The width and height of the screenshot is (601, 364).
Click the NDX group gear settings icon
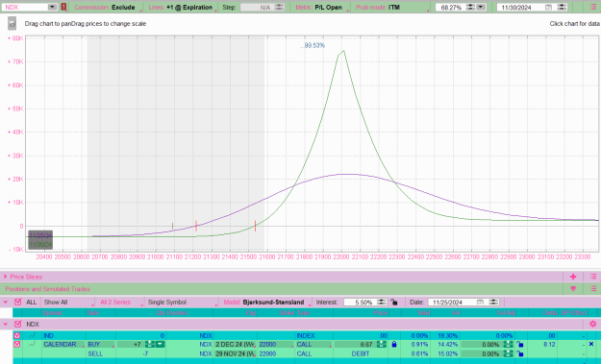(x=592, y=325)
